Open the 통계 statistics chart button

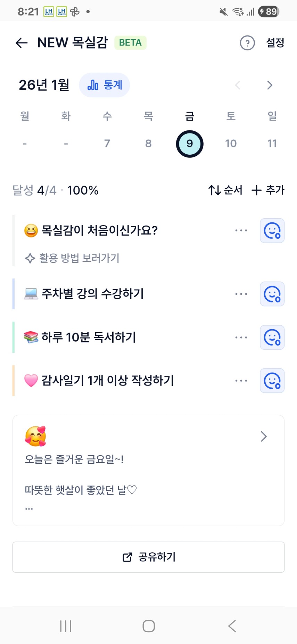pos(105,85)
